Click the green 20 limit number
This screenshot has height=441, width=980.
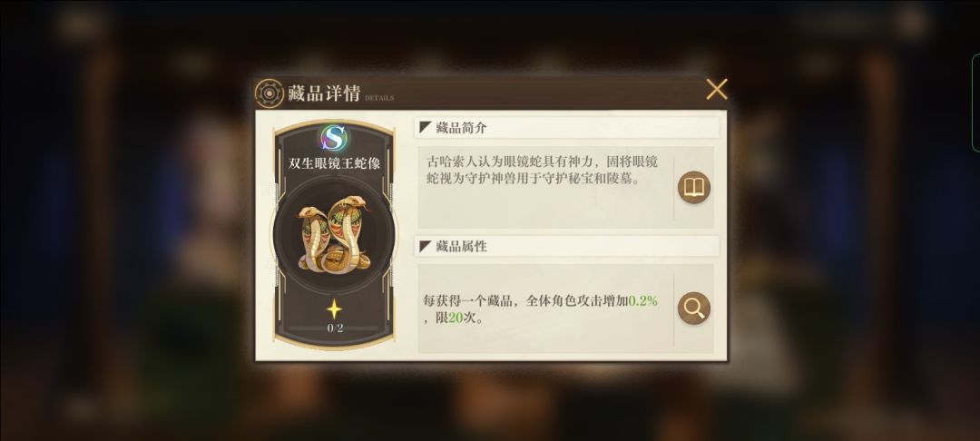click(x=455, y=318)
